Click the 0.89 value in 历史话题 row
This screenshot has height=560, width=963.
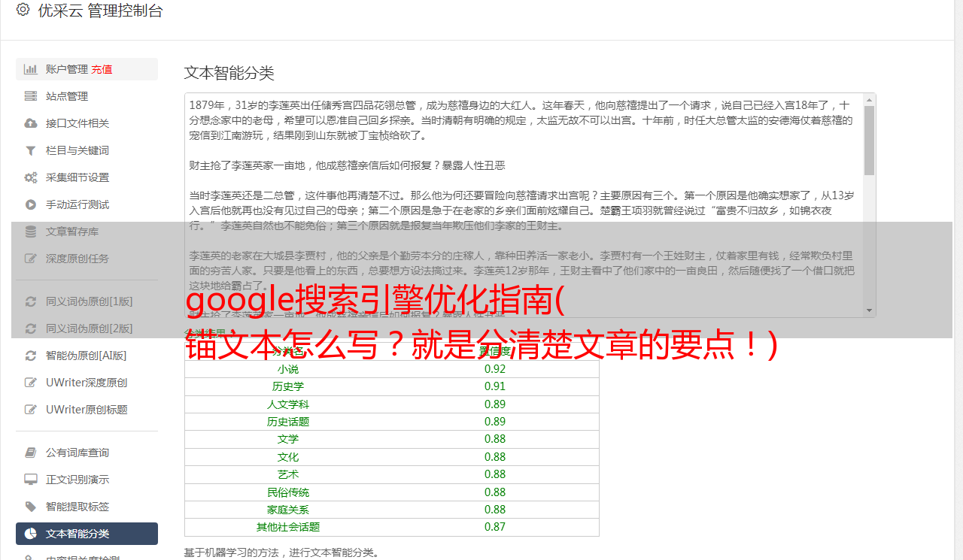coord(495,422)
